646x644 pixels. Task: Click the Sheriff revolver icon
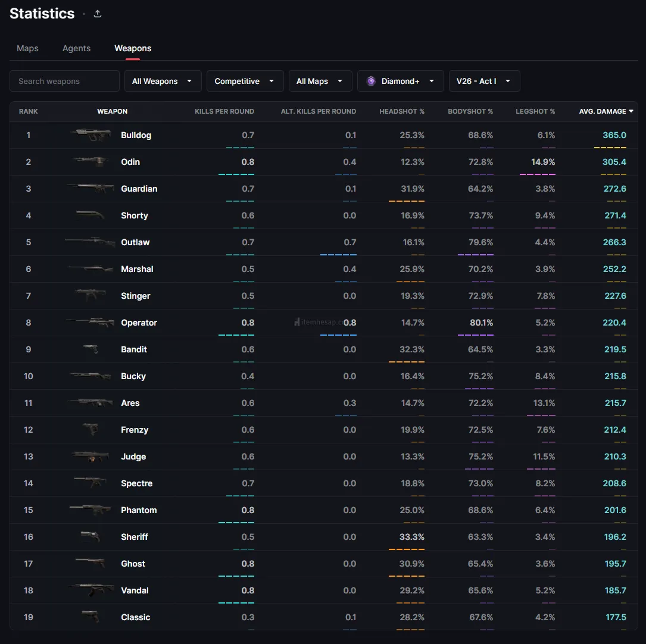90,537
